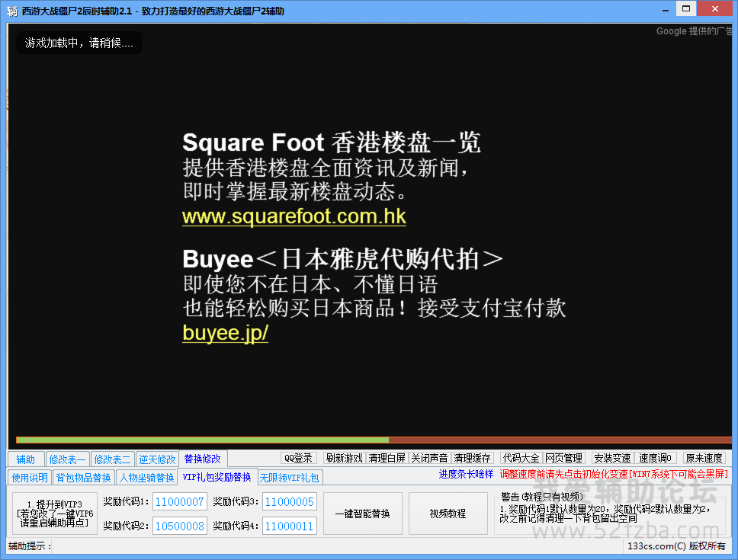Open the 视频教程 video tutorial
This screenshot has width=738, height=560.
[447, 514]
